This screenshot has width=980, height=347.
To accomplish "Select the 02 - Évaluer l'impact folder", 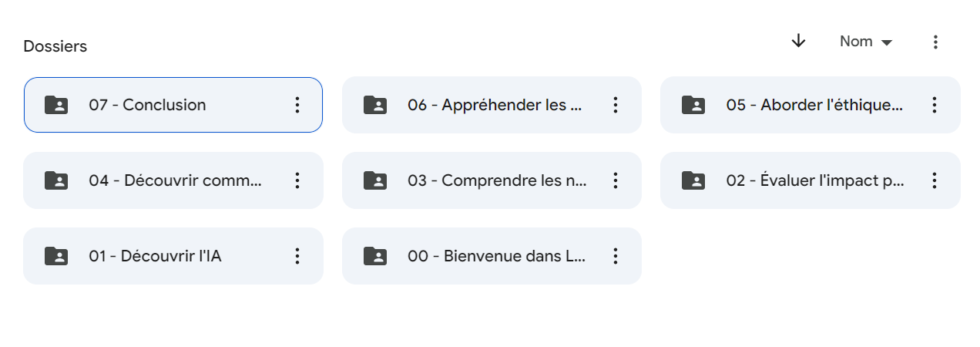I will coord(811,180).
